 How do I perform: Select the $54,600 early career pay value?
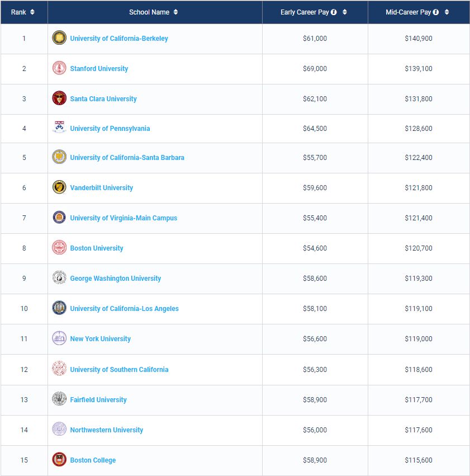315,248
